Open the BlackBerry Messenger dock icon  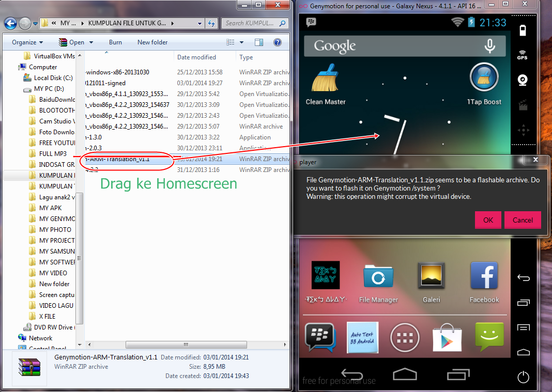(x=320, y=337)
